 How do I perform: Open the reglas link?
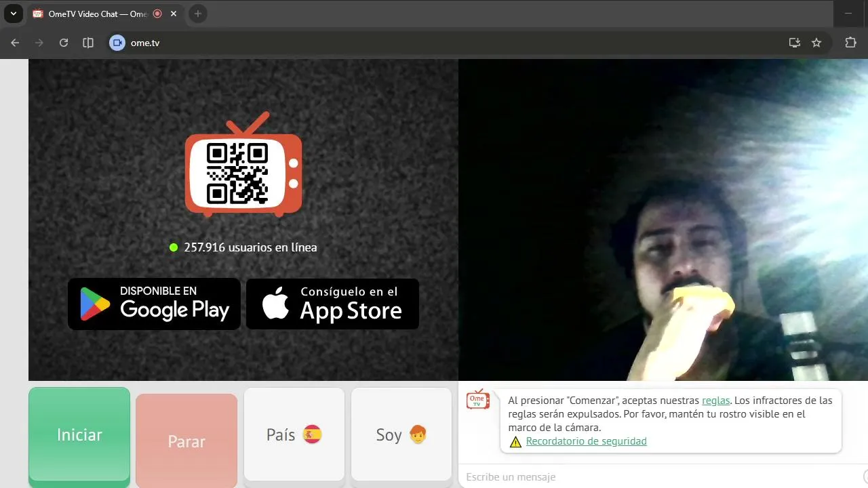715,401
